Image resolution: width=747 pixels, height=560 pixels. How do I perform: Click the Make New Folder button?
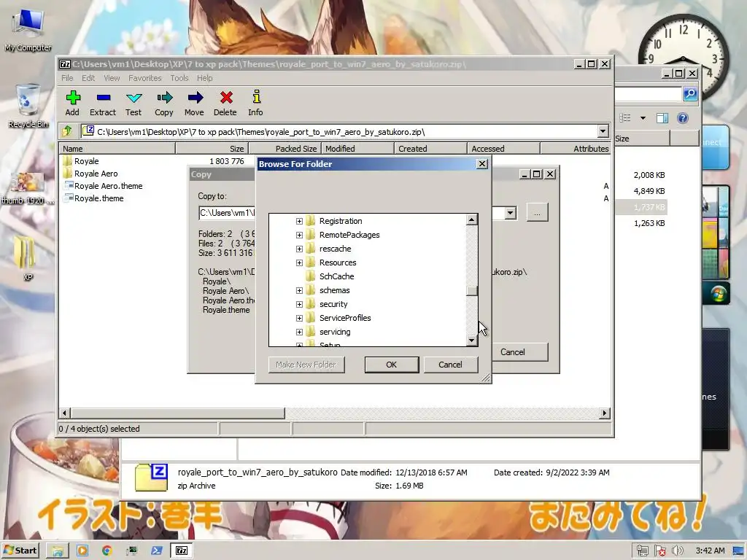point(306,365)
